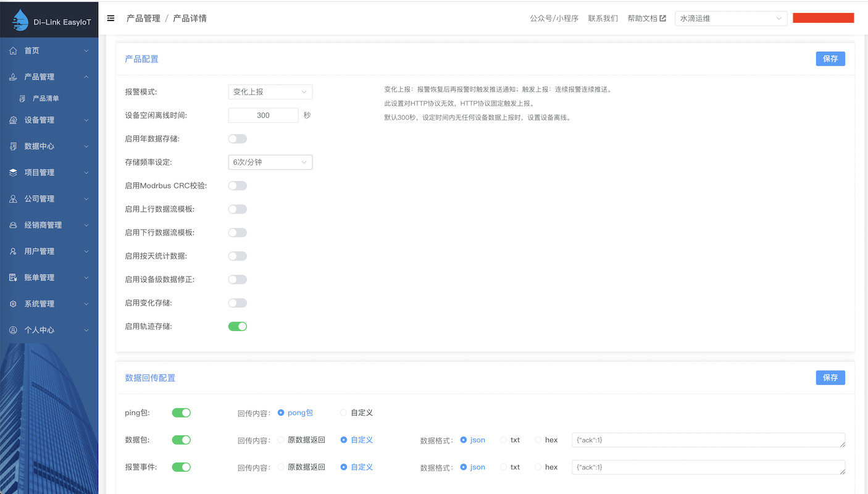
Task: Open the 报警模式 dropdown showing 变化上报
Action: click(270, 92)
